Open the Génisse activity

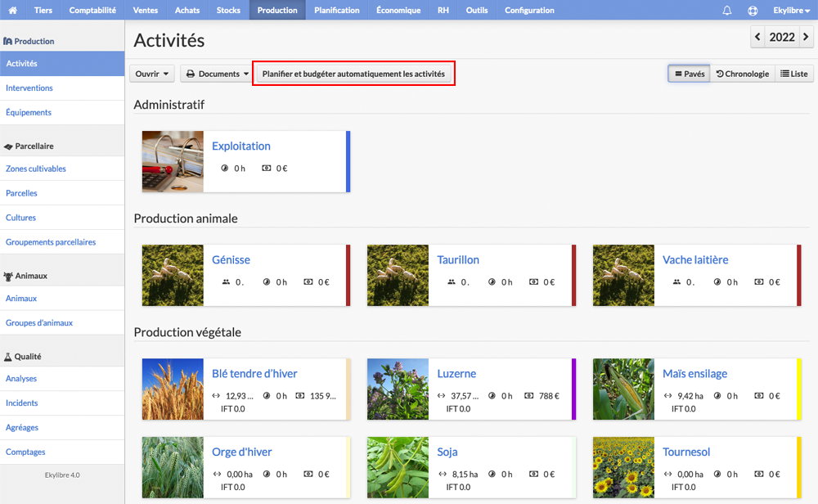tap(231, 260)
